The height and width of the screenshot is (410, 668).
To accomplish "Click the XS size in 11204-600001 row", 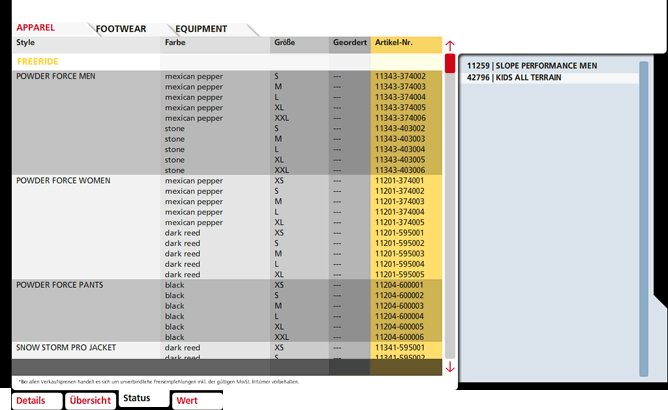I will 279,285.
